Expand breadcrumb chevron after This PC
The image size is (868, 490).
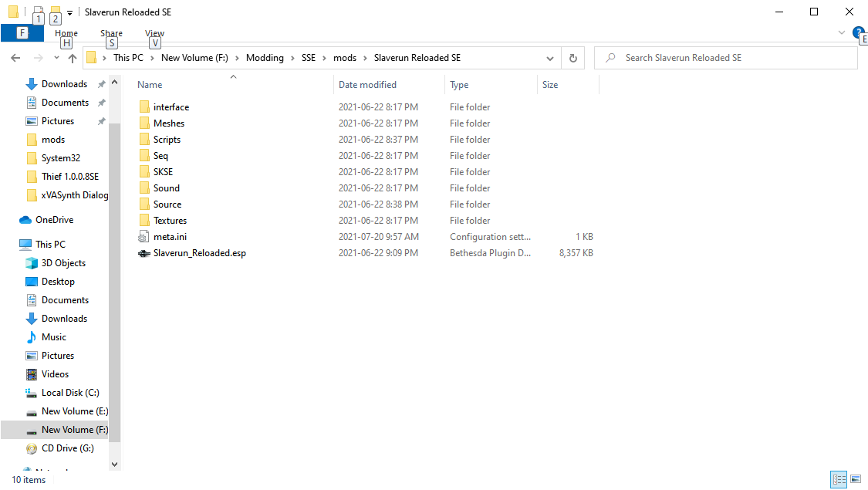tap(152, 58)
